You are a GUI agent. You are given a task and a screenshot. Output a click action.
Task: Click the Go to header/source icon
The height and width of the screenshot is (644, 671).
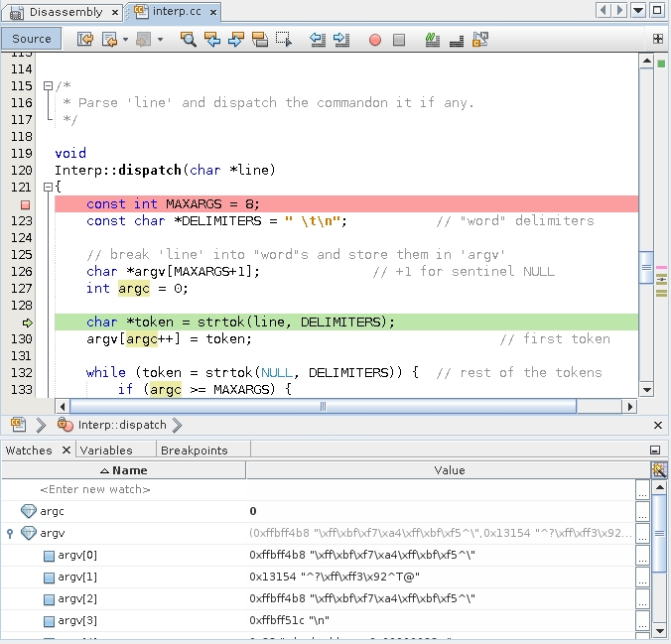(480, 40)
